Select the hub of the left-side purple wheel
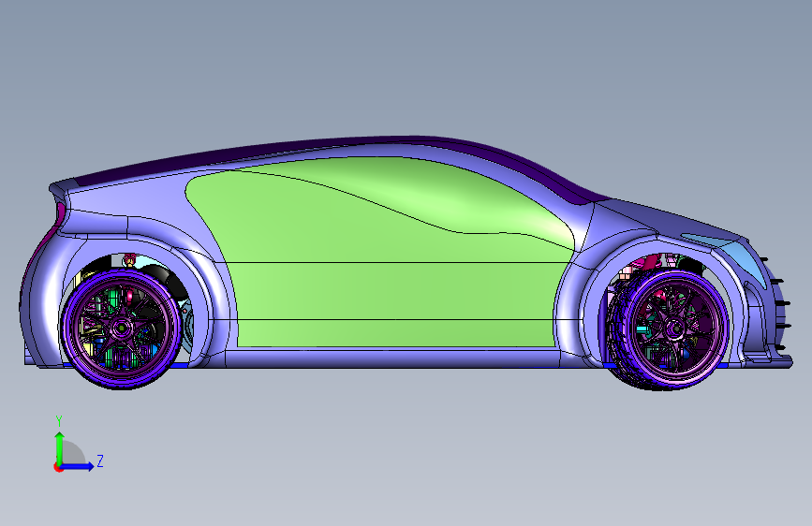 (121, 328)
